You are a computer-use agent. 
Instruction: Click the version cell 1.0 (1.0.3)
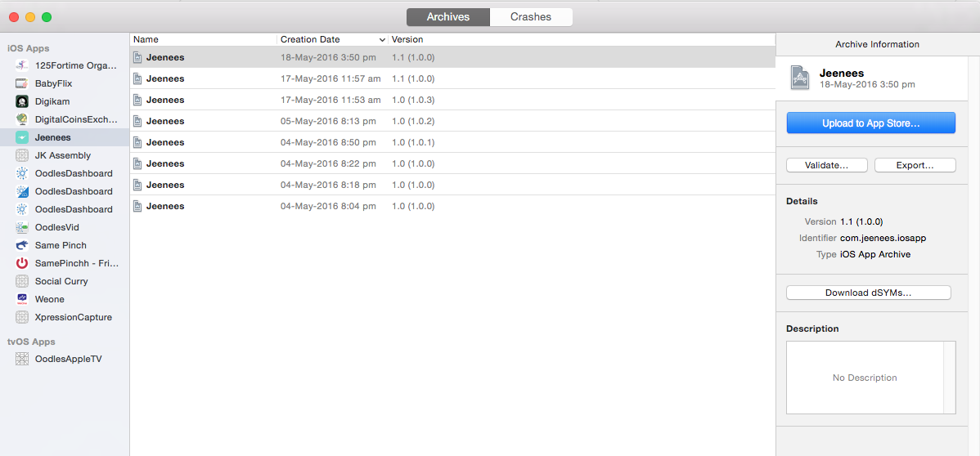click(413, 100)
